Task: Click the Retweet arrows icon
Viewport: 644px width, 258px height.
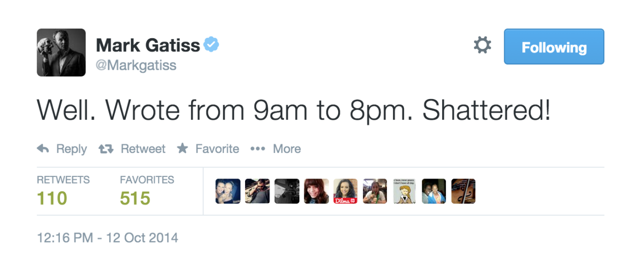Action: pyautogui.click(x=106, y=149)
